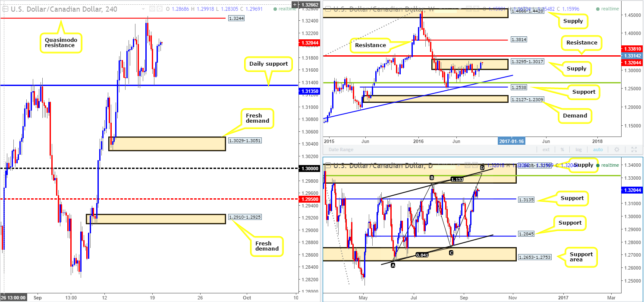Click the 1.31350 blue price axis tag

click(310, 91)
